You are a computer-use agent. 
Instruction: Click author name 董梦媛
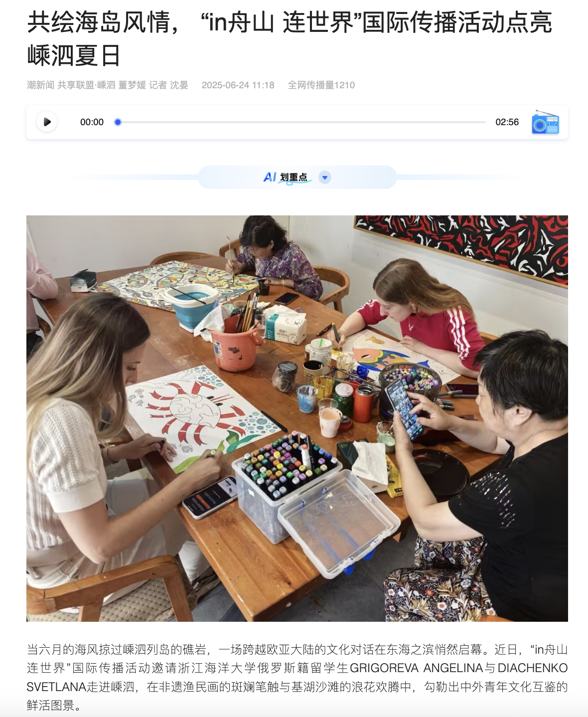132,85
